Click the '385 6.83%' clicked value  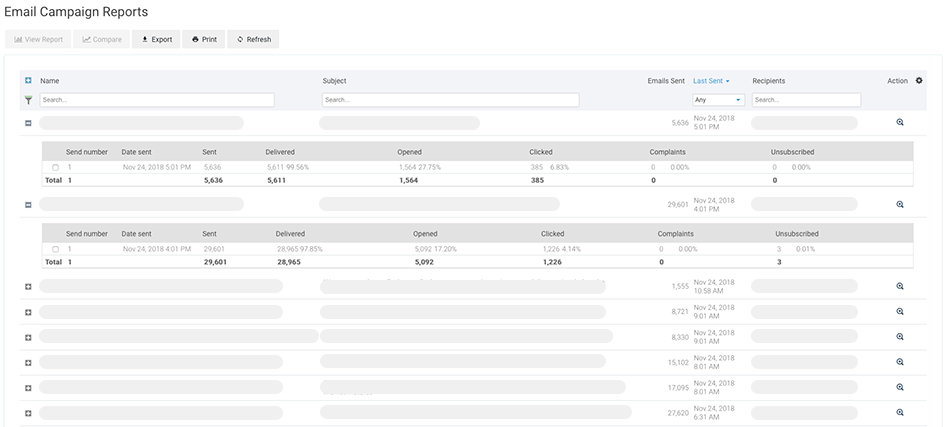549,167
